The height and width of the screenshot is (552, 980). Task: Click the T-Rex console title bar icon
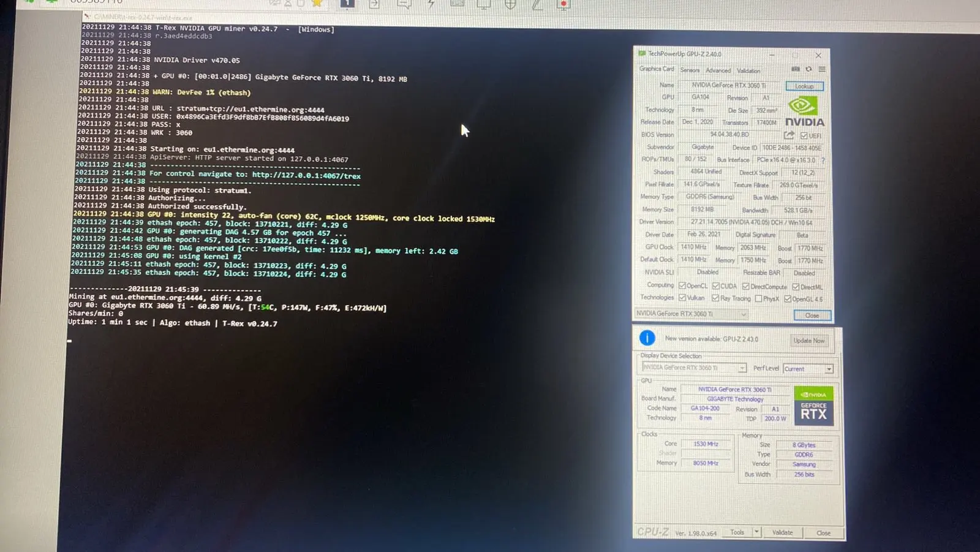point(88,16)
